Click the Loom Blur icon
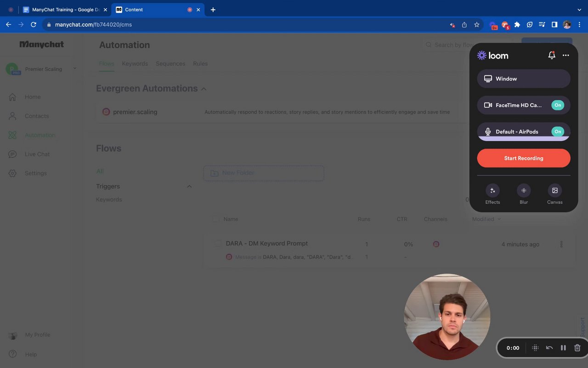This screenshot has width=588, height=368. (x=524, y=190)
